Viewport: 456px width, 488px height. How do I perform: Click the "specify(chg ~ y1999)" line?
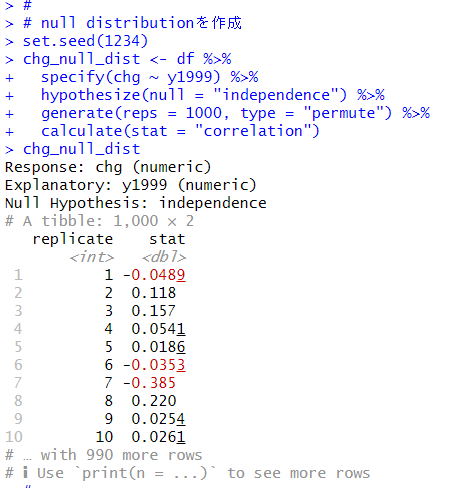[149, 77]
